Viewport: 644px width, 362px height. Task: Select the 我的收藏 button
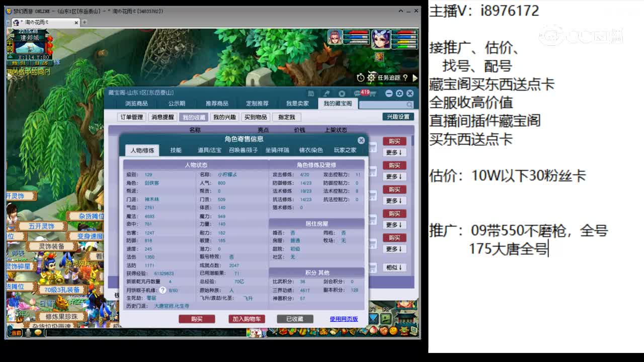coord(194,117)
